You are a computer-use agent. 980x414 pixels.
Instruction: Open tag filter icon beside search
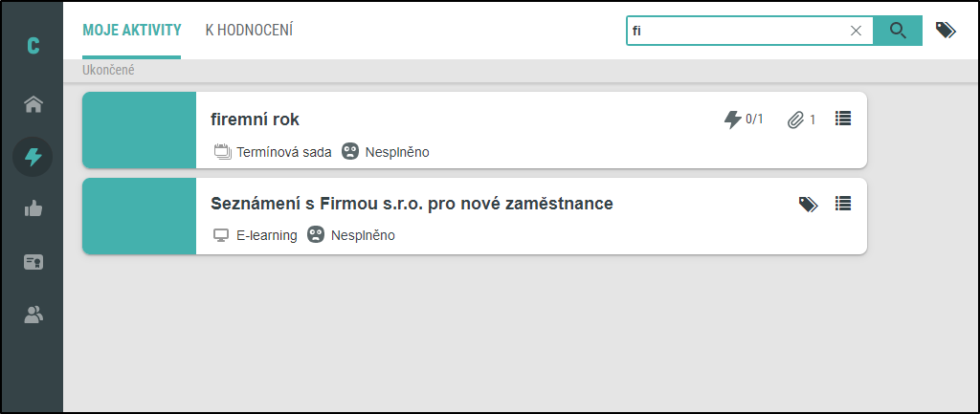coord(946,30)
